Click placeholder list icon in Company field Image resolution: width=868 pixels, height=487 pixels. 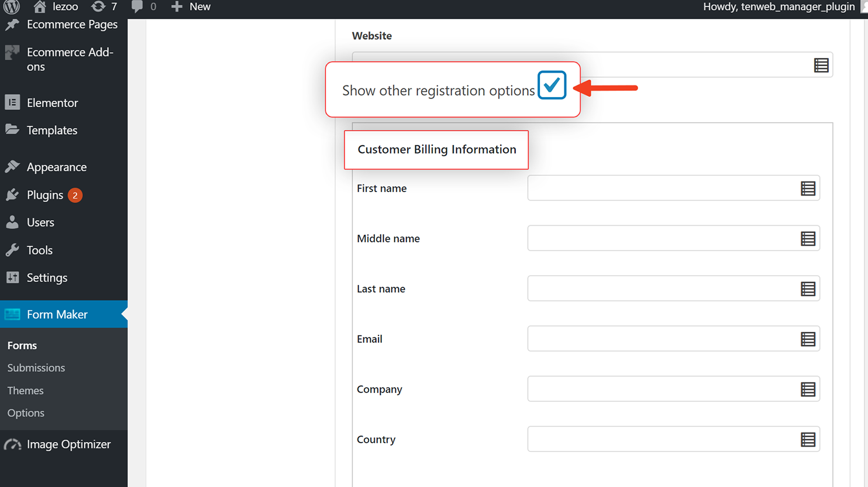(808, 389)
